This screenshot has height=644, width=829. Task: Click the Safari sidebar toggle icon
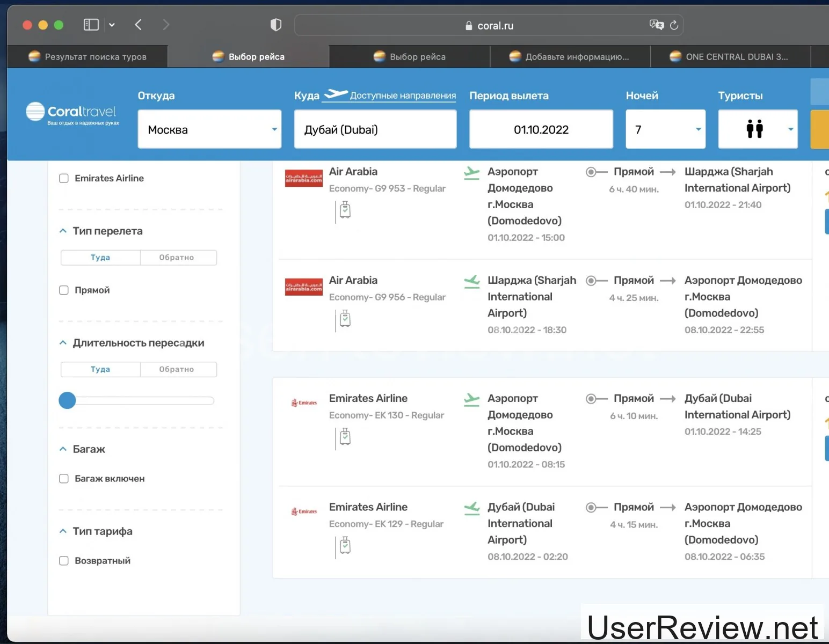click(x=91, y=25)
